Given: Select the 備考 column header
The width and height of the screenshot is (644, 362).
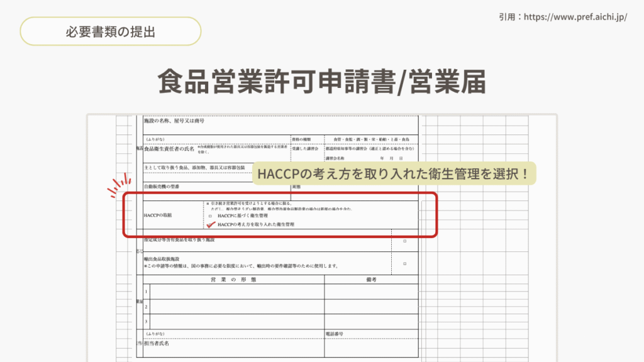Looking at the screenshot, I should click(x=371, y=280).
